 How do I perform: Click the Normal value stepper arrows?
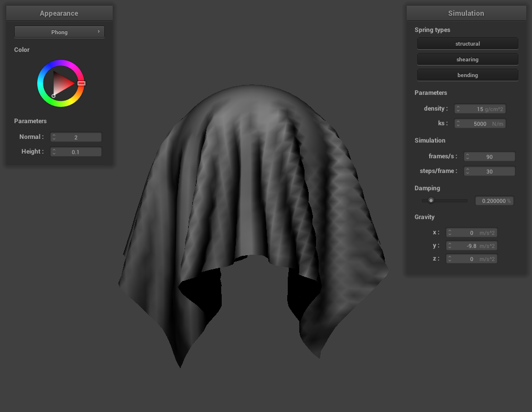click(54, 137)
